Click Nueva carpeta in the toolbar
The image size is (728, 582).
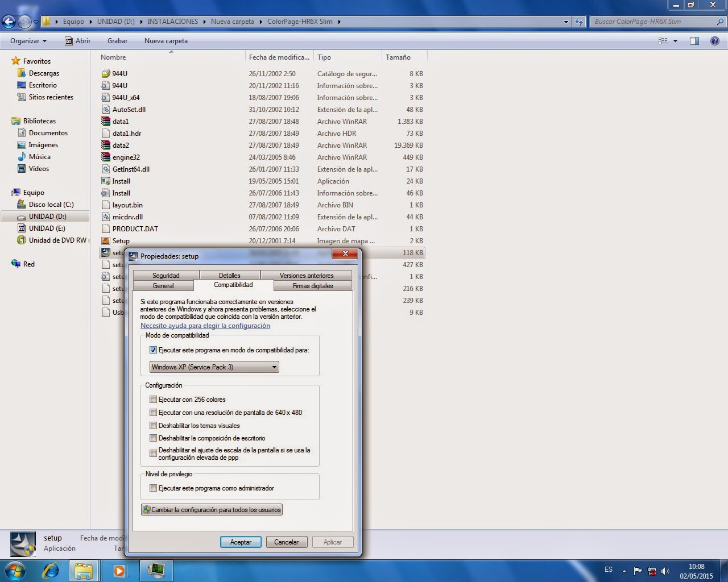click(x=166, y=41)
